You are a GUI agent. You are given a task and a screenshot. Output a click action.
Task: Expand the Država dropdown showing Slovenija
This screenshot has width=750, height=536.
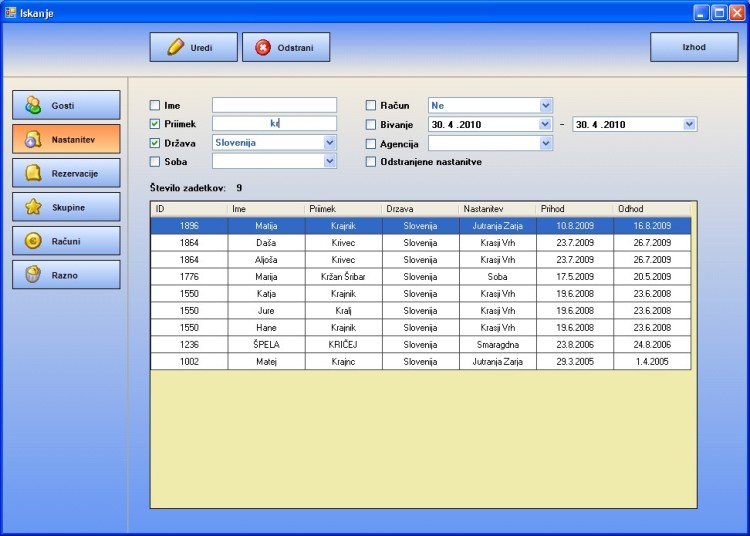tap(330, 143)
